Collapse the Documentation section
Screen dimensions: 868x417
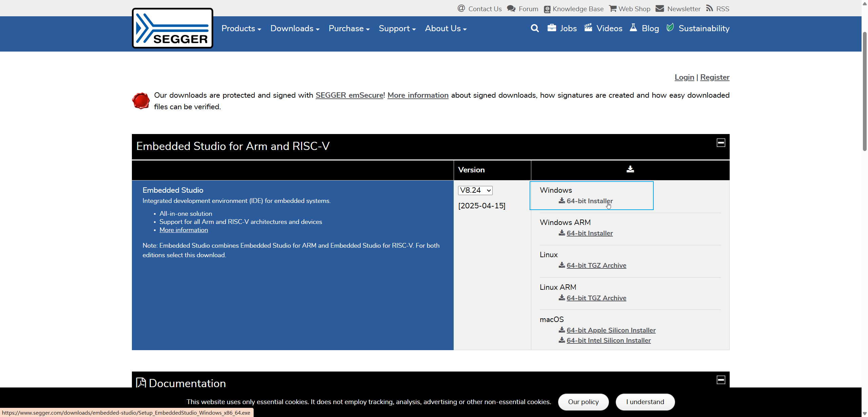coord(721,380)
